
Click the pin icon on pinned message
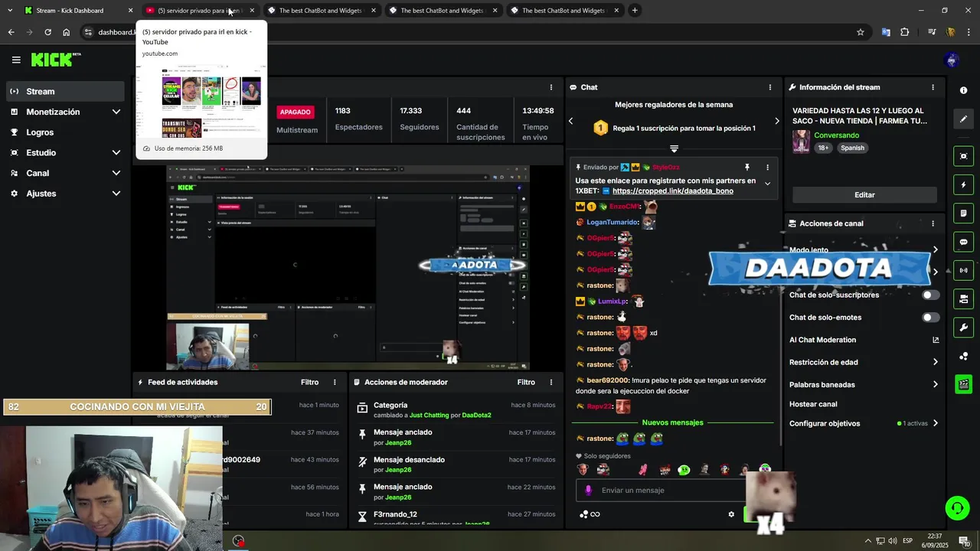pyautogui.click(x=747, y=167)
